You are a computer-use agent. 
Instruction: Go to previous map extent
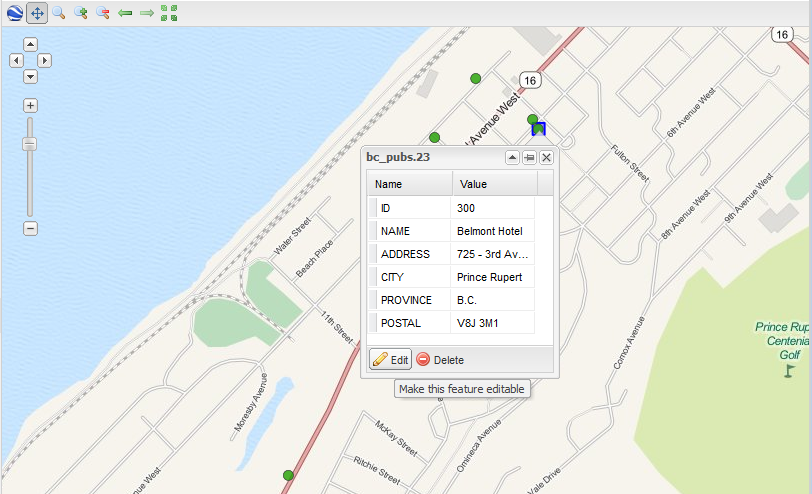point(125,13)
